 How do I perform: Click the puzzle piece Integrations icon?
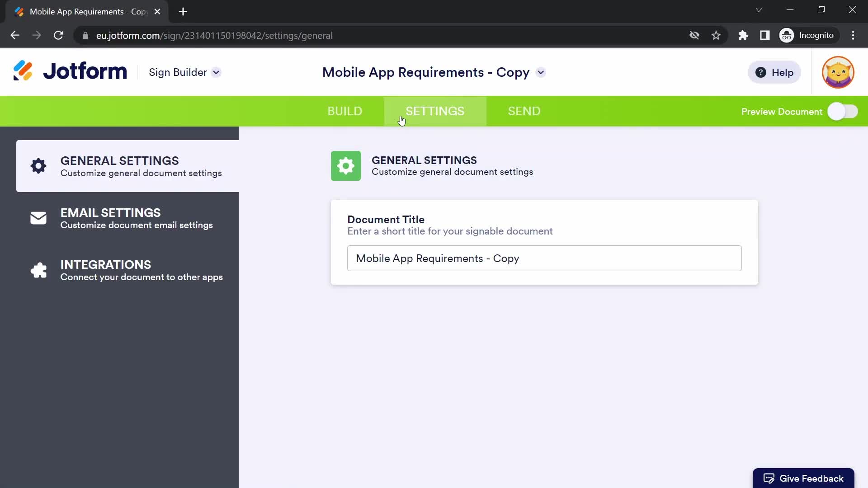38,270
